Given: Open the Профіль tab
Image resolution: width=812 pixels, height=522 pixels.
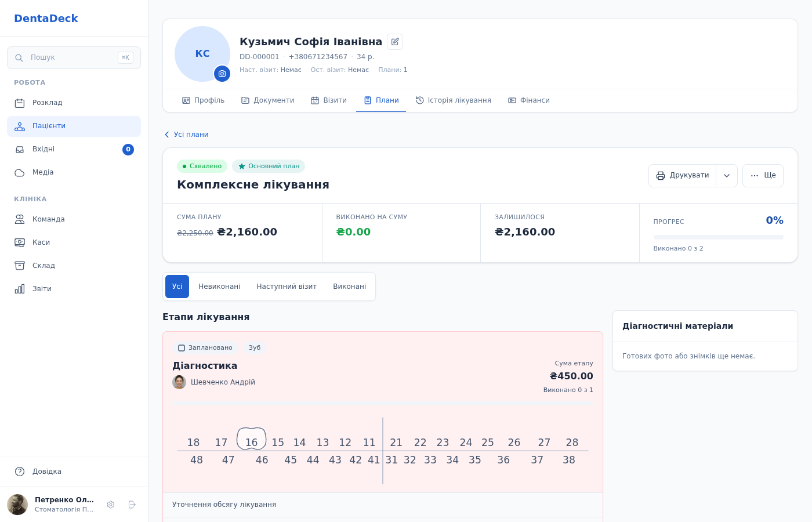Looking at the screenshot, I should [203, 100].
